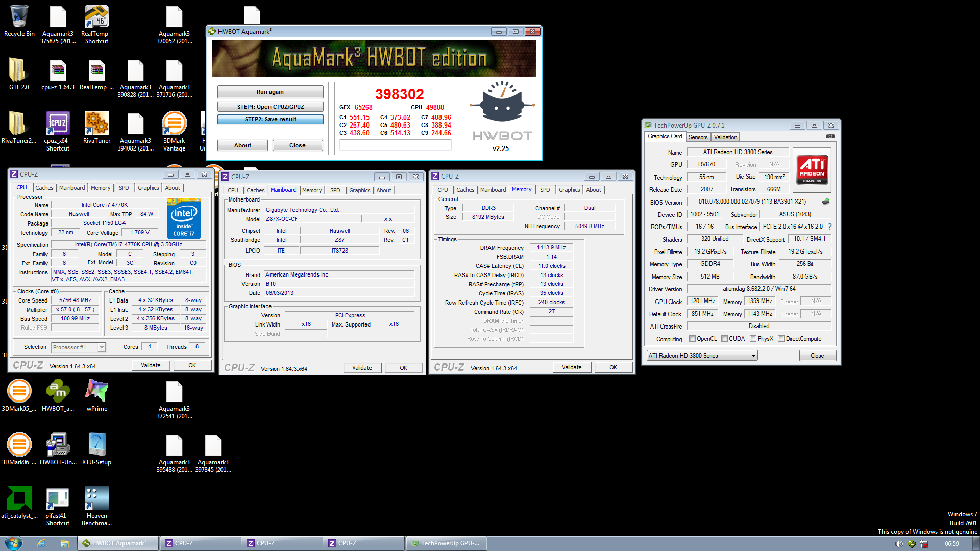Open Aquamark3 375875 result file

(58, 24)
